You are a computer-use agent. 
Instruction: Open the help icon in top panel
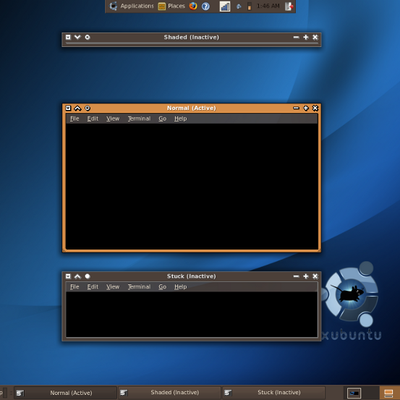pos(206,6)
